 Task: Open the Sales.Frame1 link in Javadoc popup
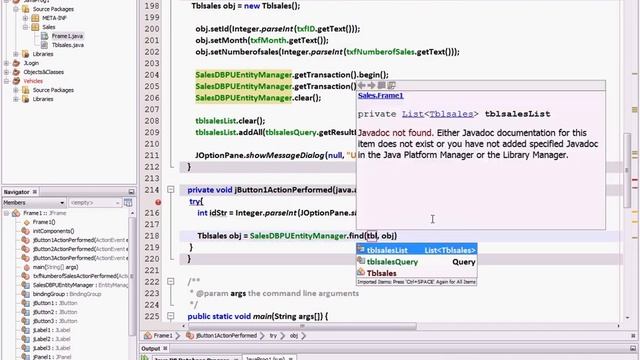click(380, 96)
